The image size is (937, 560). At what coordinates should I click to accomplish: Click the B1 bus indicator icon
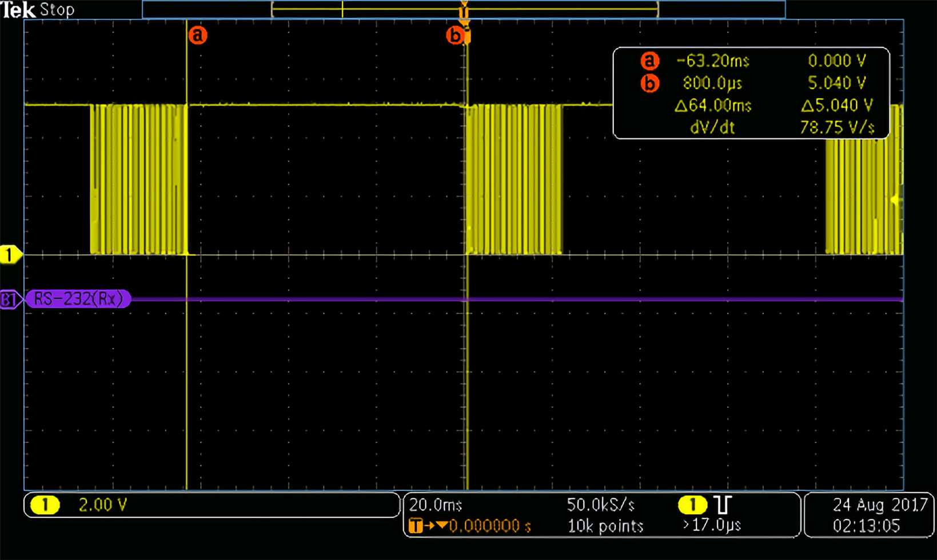pyautogui.click(x=10, y=299)
